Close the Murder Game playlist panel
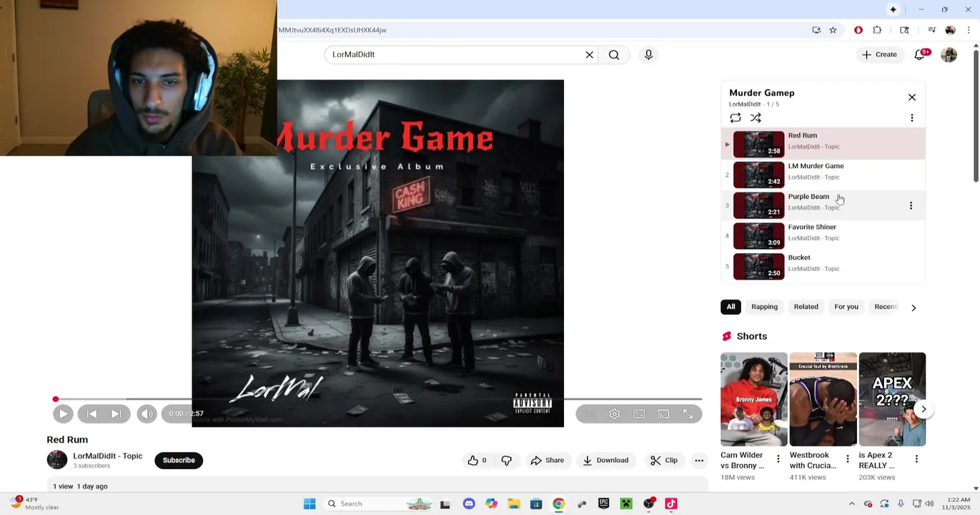 click(x=911, y=97)
